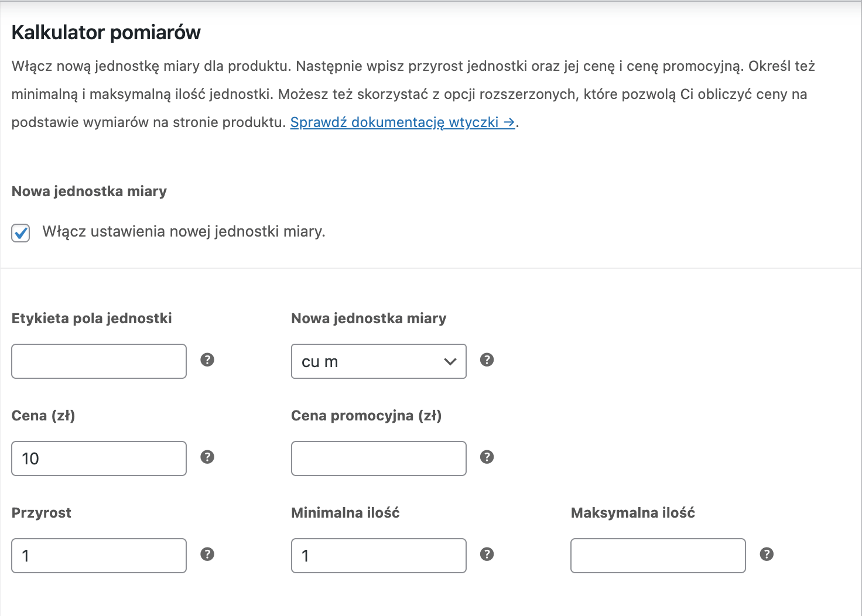This screenshot has width=862, height=616.
Task: Click the 'Maksymalna ilość' field label
Action: (x=633, y=513)
